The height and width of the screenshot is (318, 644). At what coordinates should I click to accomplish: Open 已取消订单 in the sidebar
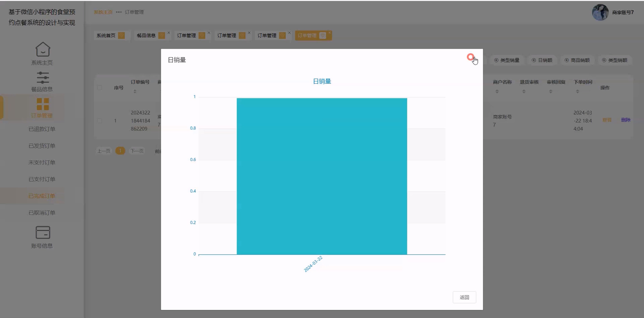tap(42, 213)
